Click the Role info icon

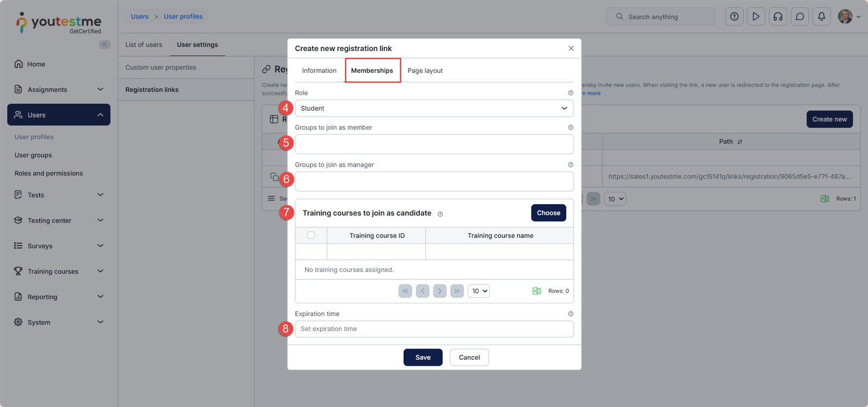tap(571, 93)
